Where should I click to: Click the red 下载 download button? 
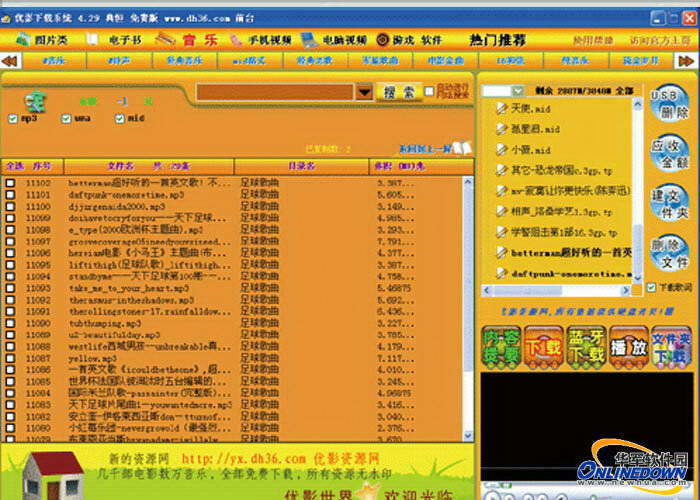(543, 347)
